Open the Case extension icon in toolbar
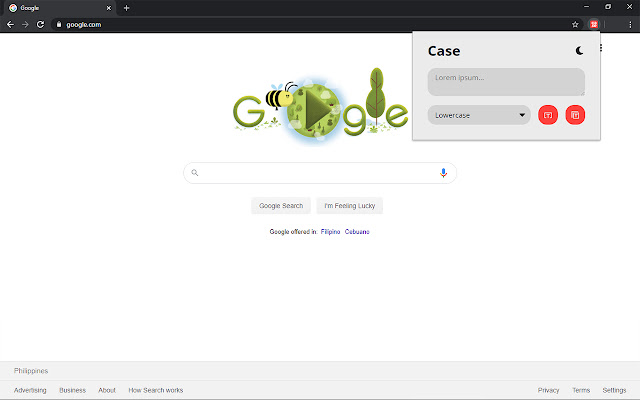The height and width of the screenshot is (400, 640). point(594,24)
